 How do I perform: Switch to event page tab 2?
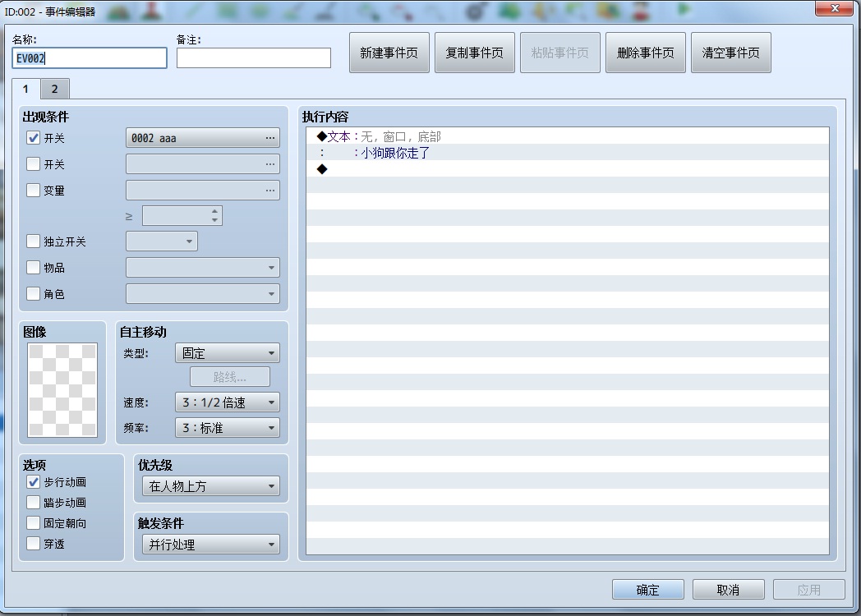pyautogui.click(x=55, y=89)
